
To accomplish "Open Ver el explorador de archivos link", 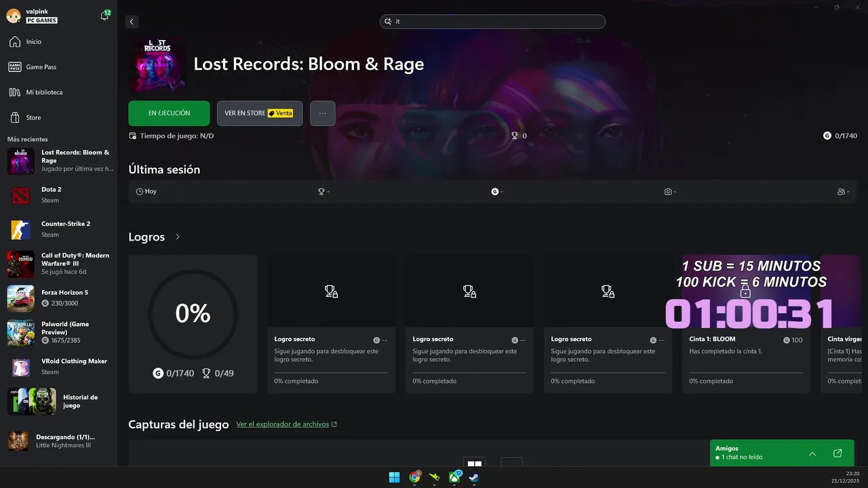I will click(286, 424).
